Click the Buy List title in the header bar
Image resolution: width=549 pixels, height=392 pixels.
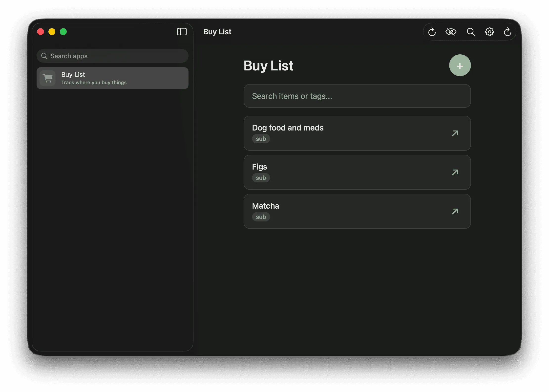tap(217, 32)
